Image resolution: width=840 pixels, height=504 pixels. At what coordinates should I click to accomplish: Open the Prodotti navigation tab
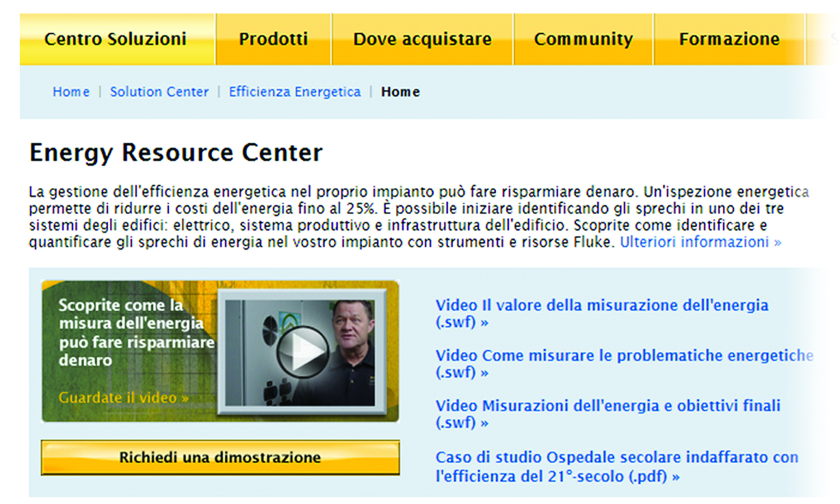[274, 40]
